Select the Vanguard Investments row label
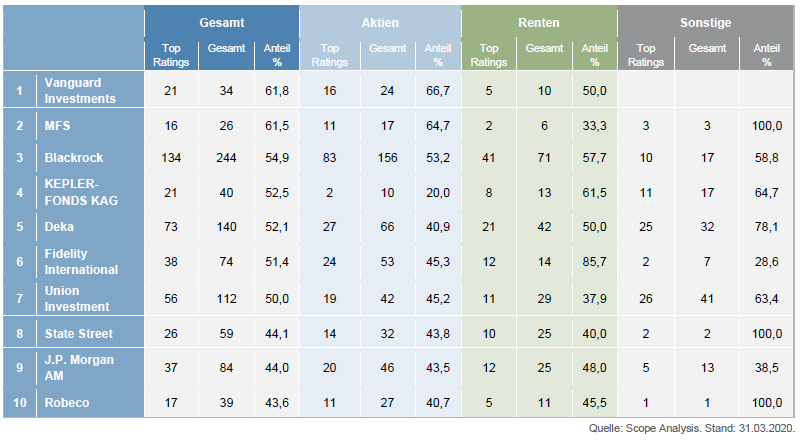802x440 pixels. coord(80,91)
